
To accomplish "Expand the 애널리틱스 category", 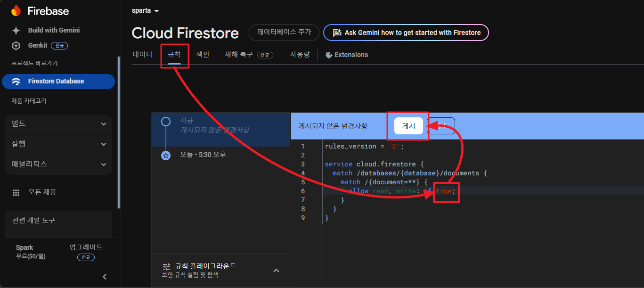I will point(58,165).
